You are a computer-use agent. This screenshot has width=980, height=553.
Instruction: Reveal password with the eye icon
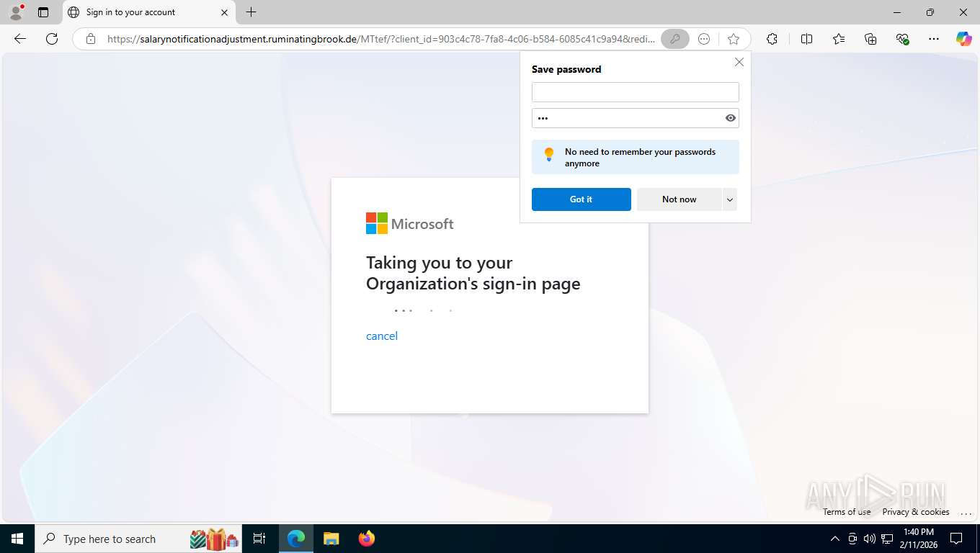click(730, 118)
